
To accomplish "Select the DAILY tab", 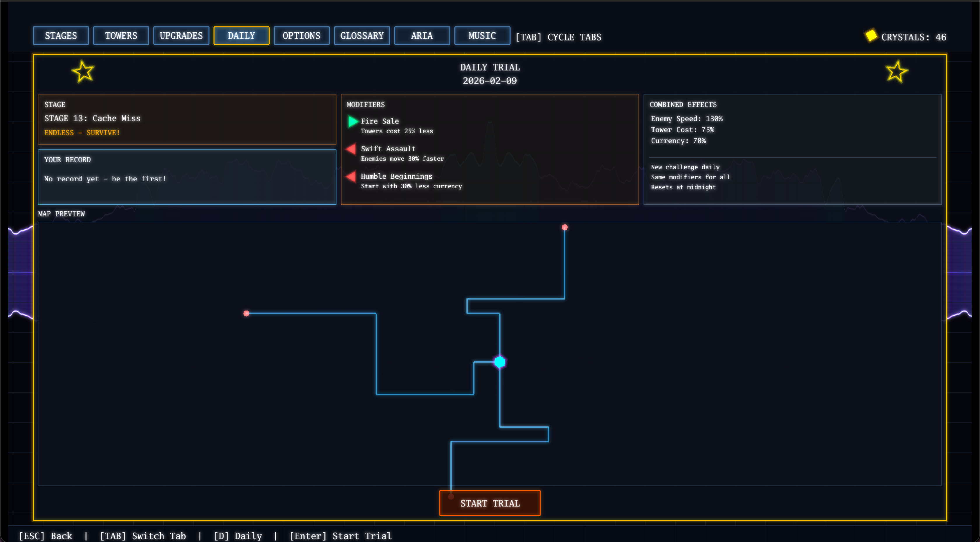I will coord(241,36).
